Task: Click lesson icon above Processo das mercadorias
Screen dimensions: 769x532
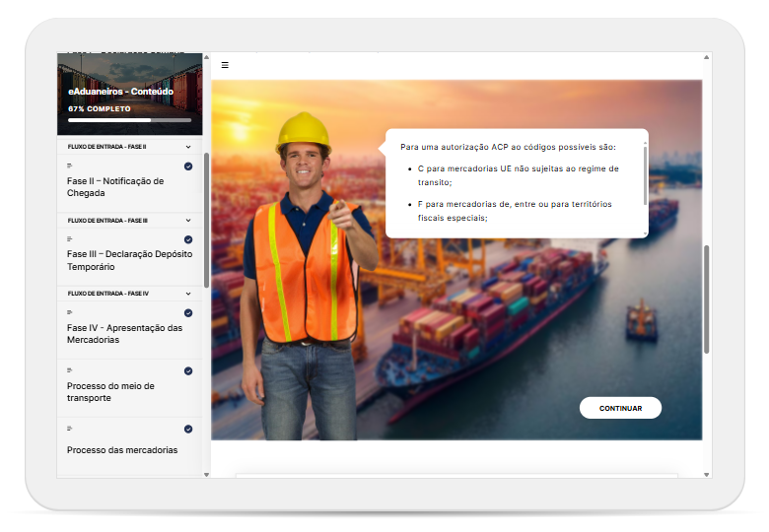Action: click(70, 430)
